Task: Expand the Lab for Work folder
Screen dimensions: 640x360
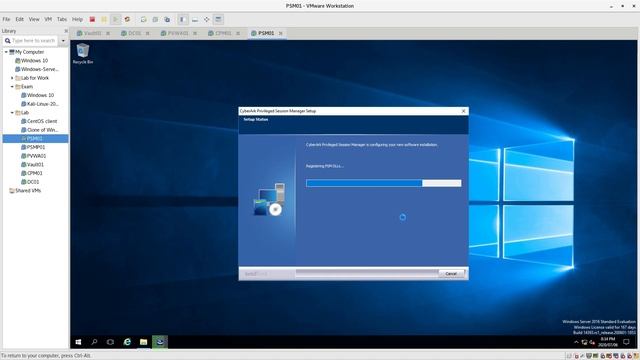Action: (12, 78)
